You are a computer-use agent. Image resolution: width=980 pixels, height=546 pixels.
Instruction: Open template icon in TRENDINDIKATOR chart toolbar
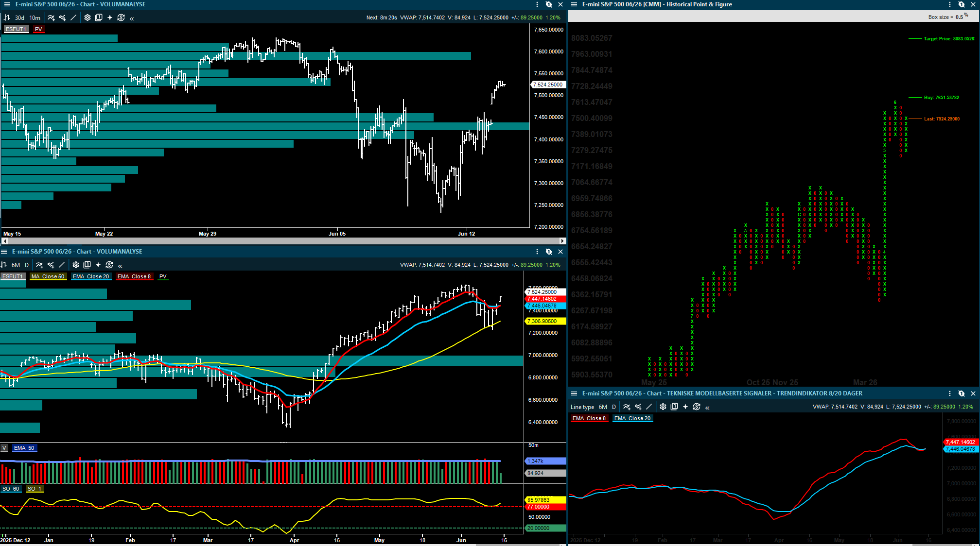click(x=674, y=407)
